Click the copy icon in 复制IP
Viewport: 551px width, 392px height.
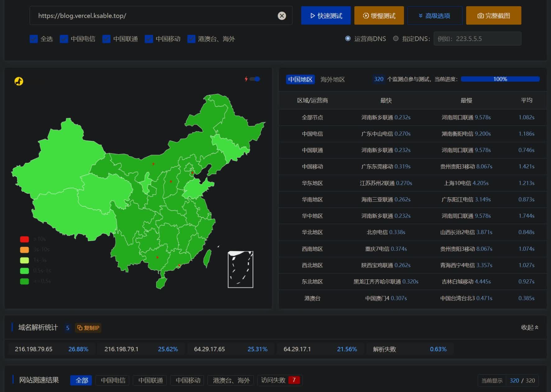(x=80, y=328)
